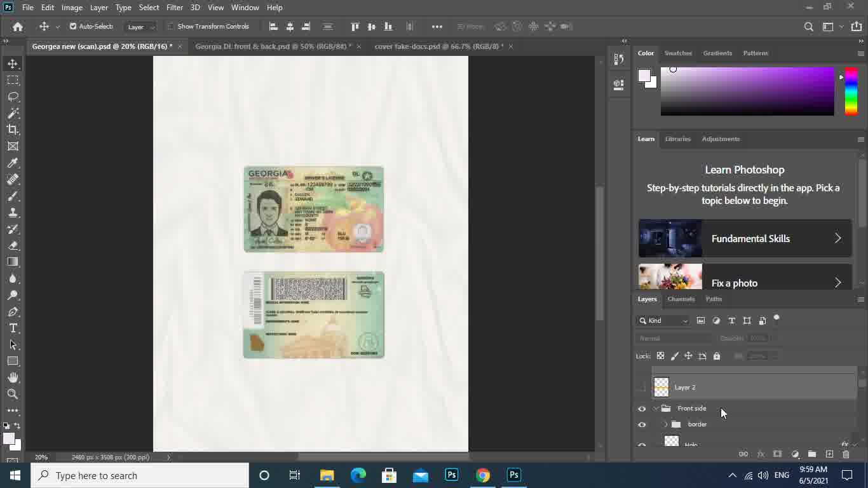
Task: Open the Kind filter dropdown
Action: tap(663, 320)
